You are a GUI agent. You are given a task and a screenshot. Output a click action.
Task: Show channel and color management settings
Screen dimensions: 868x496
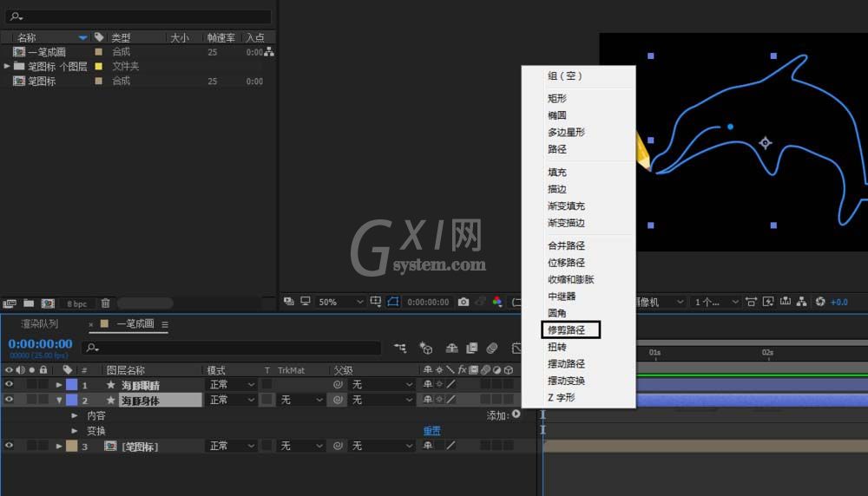(497, 302)
